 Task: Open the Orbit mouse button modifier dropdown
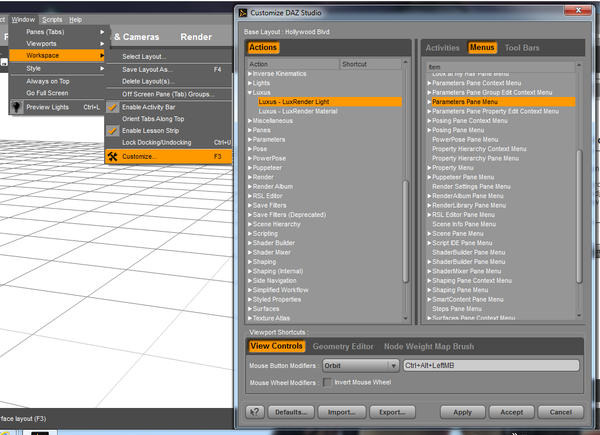point(360,366)
